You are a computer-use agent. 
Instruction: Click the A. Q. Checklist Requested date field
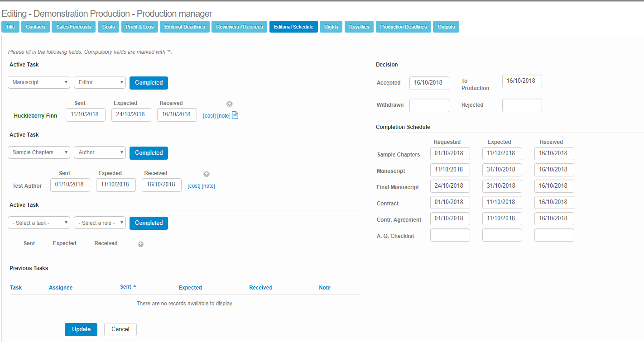click(450, 235)
